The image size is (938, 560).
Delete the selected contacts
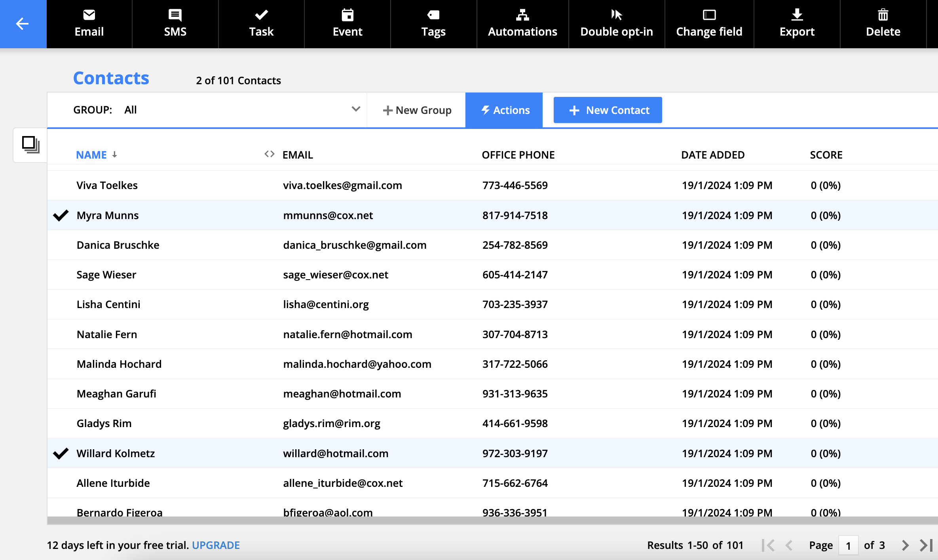point(883,24)
